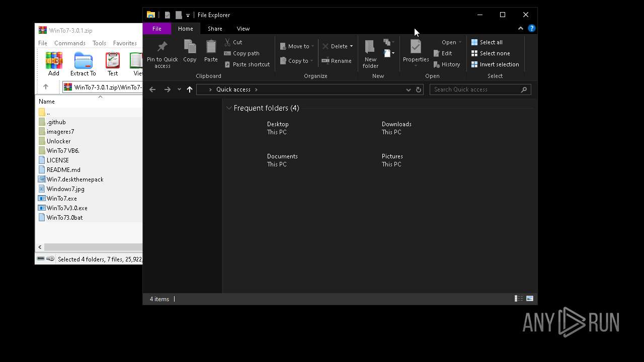
Task: Switch to large icons view layout
Action: (x=530, y=299)
